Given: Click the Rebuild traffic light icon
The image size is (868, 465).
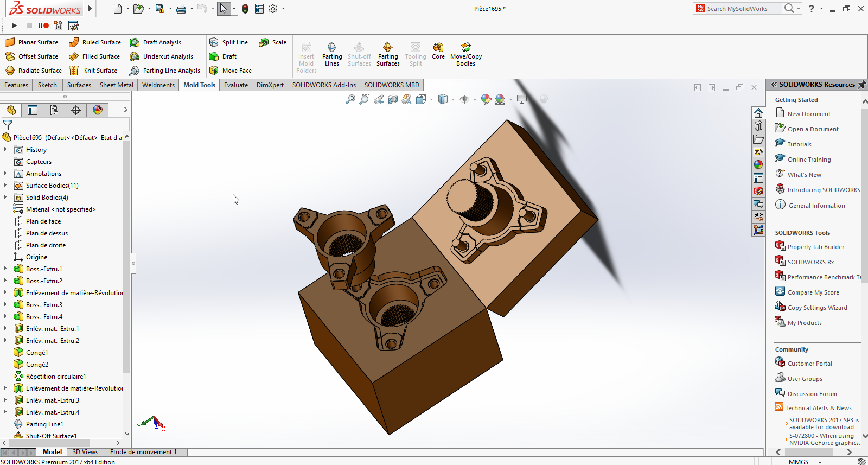Looking at the screenshot, I should pos(245,9).
